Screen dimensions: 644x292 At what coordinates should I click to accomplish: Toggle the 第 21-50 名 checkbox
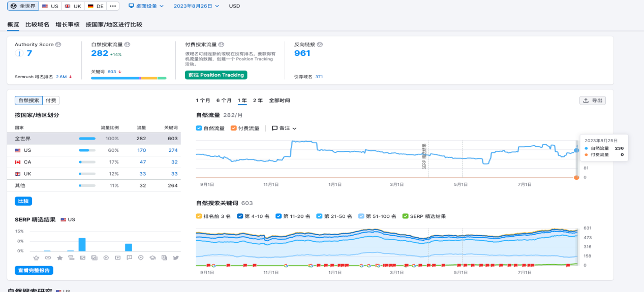[319, 216]
